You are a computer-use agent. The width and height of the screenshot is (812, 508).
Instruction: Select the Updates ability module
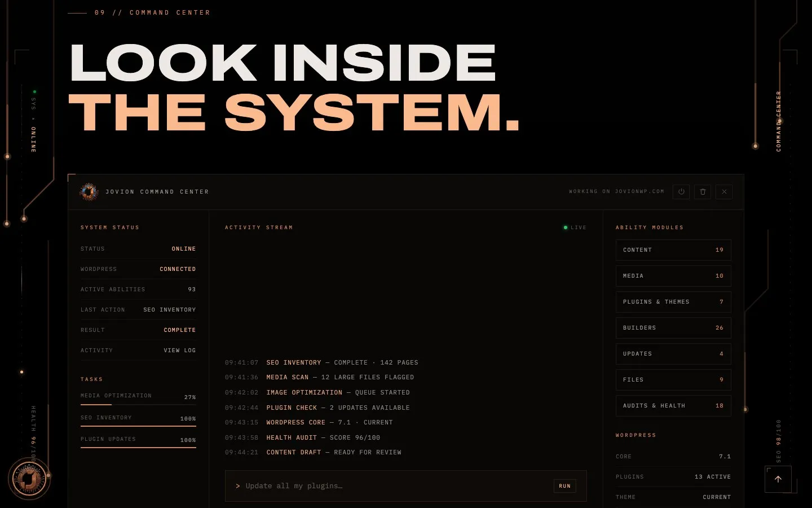coord(673,354)
